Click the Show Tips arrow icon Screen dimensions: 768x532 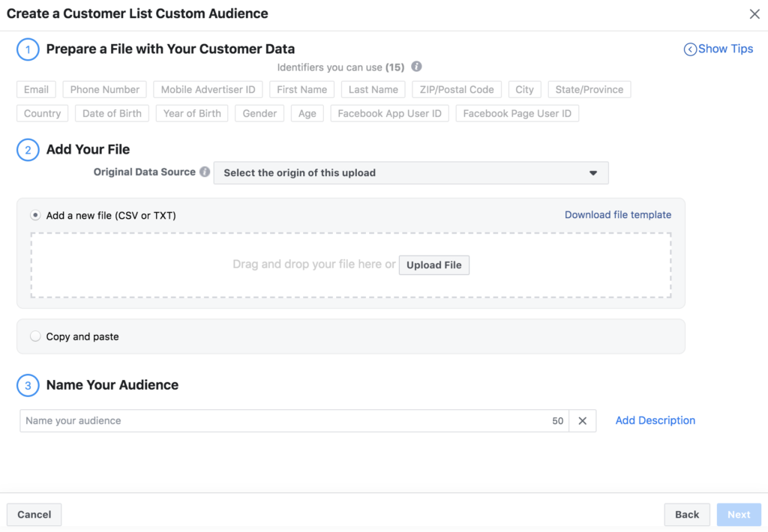(690, 49)
